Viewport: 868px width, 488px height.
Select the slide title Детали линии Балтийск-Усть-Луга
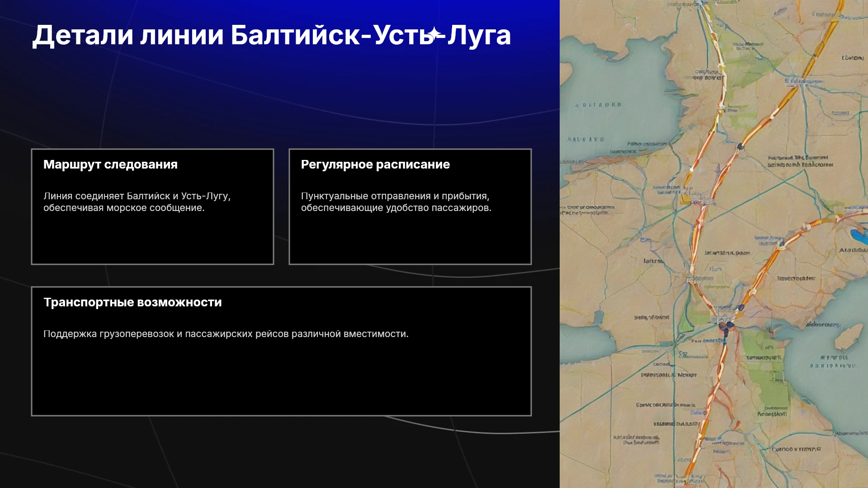272,35
